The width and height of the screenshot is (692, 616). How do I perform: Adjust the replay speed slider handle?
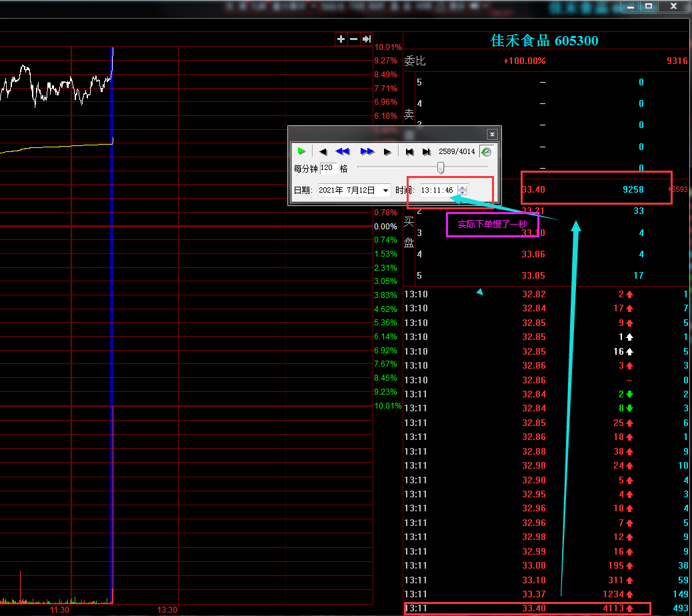click(441, 168)
